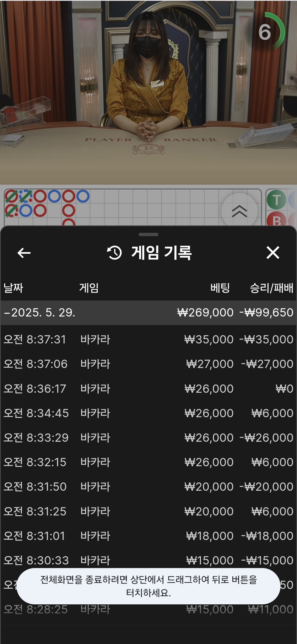
Task: Open the 오전 8:31:01 바카라 record
Action: (148, 536)
